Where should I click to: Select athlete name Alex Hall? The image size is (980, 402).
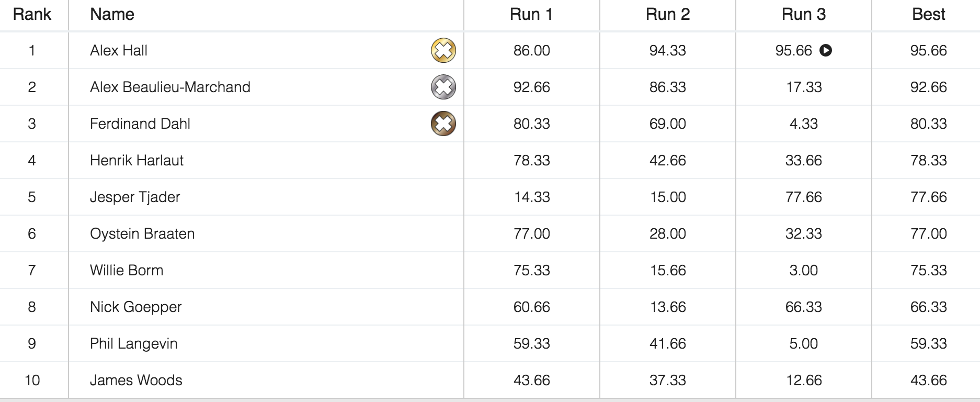(x=119, y=51)
